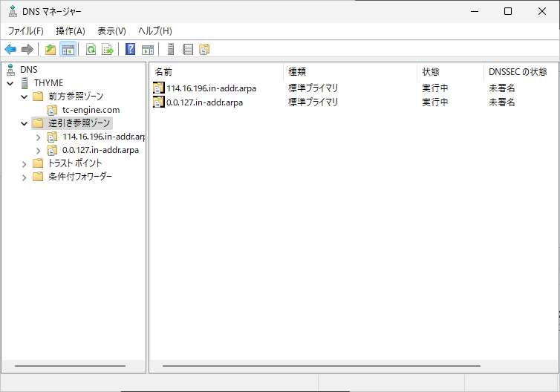Image resolution: width=560 pixels, height=392 pixels.
Task: Sort by the 名前 column header
Action: coord(217,72)
